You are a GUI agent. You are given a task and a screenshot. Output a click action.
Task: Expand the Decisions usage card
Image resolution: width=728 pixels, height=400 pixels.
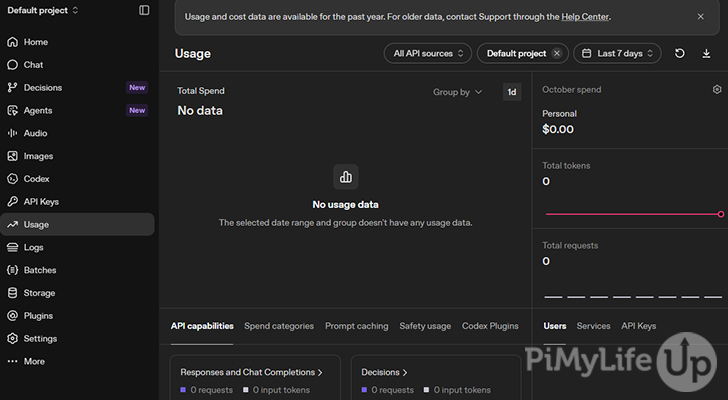coord(384,372)
